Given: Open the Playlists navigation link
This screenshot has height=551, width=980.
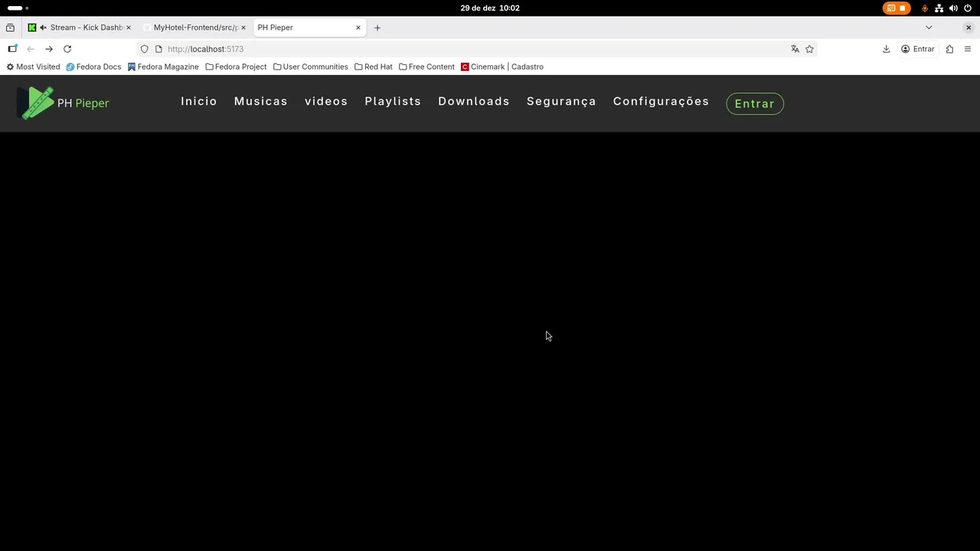Looking at the screenshot, I should pyautogui.click(x=393, y=101).
